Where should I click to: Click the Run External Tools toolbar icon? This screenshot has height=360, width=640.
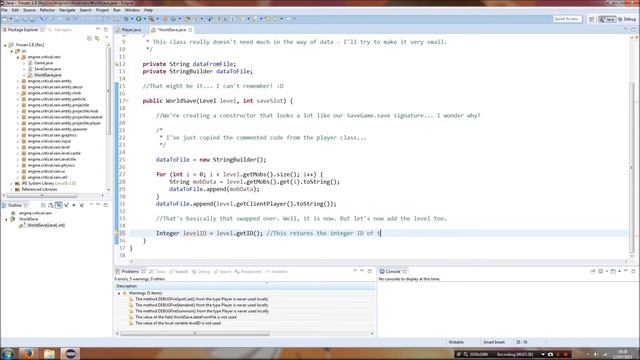pyautogui.click(x=151, y=19)
